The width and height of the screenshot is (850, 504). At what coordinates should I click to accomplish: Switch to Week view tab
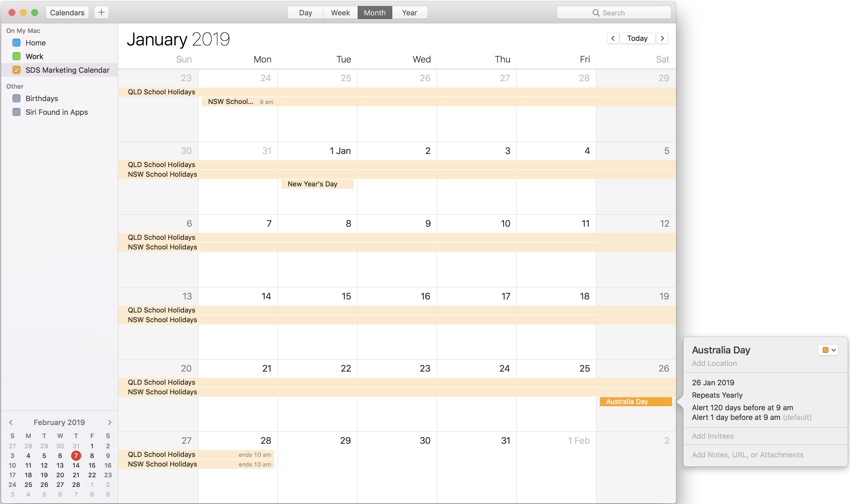click(340, 13)
